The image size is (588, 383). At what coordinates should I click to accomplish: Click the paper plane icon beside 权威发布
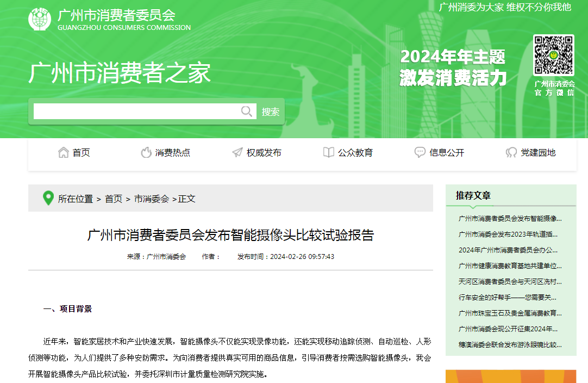237,153
